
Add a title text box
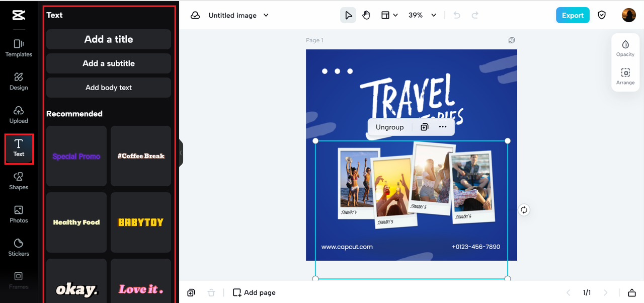click(109, 39)
